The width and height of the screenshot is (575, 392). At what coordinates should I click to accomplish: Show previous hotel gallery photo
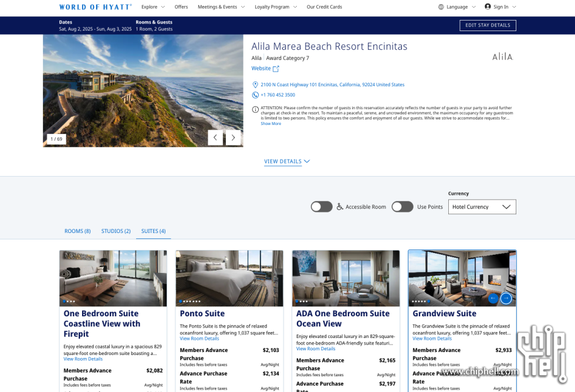click(x=215, y=137)
